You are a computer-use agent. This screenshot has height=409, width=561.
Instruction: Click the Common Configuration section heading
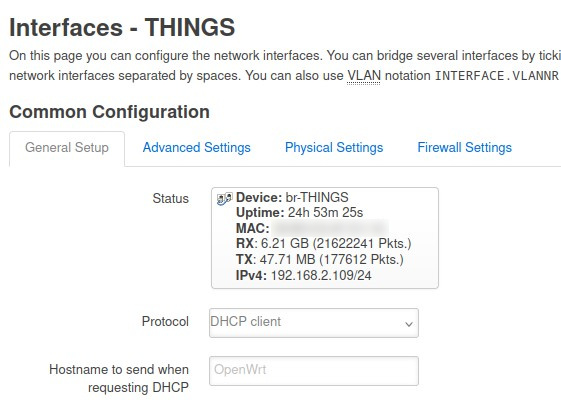click(109, 112)
